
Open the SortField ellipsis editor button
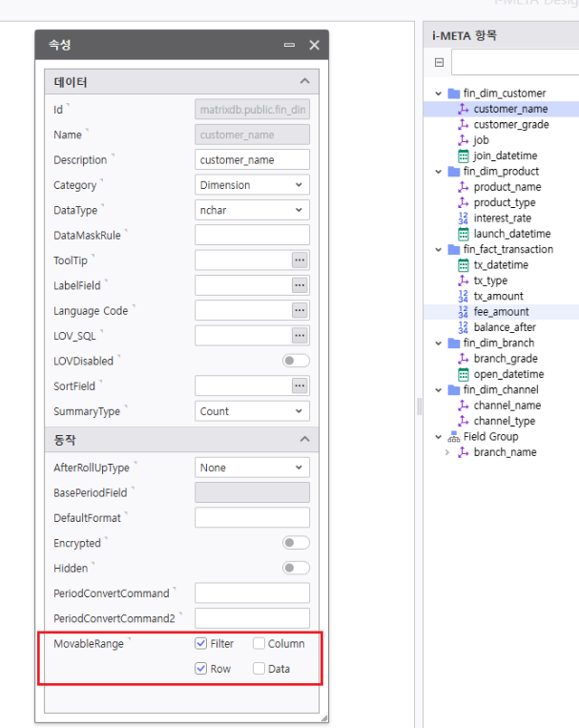pyautogui.click(x=300, y=385)
